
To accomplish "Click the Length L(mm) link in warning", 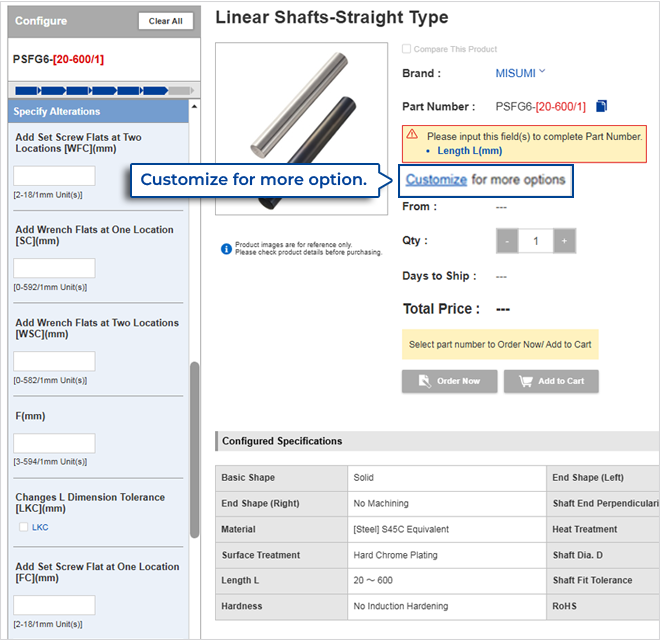I will 469,151.
